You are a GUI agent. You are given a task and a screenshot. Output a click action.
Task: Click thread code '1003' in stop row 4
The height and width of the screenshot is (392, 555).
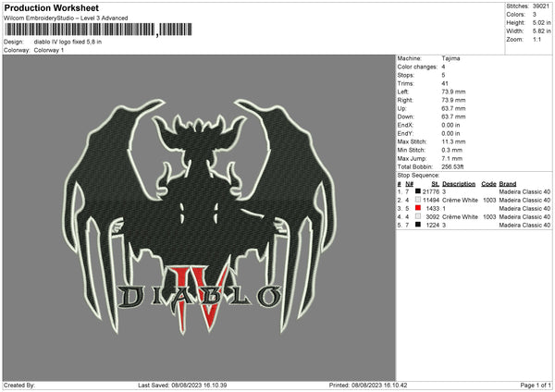[489, 217]
